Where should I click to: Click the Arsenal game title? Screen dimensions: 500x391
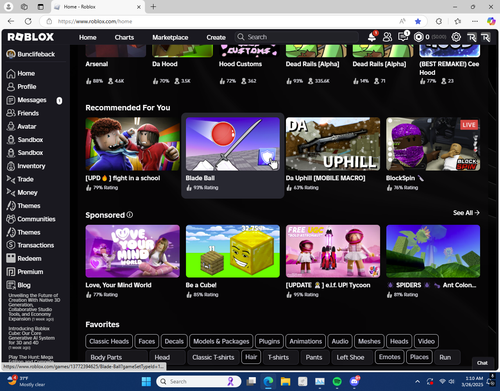point(97,64)
